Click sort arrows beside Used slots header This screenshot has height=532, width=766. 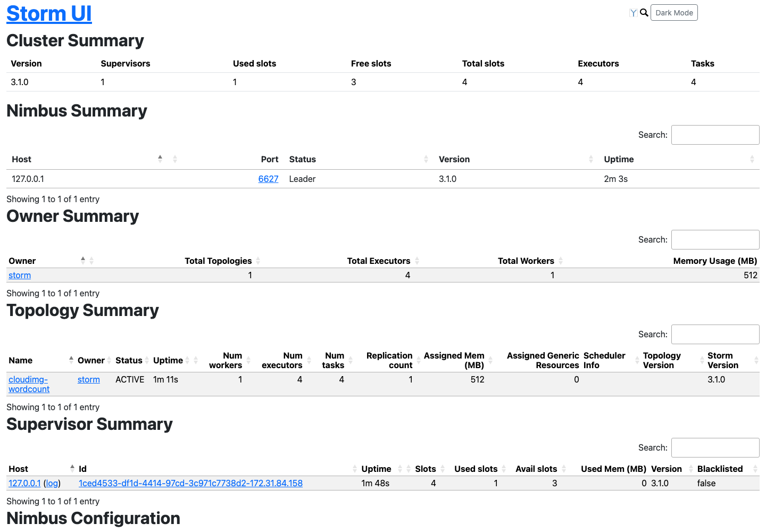tap(504, 469)
